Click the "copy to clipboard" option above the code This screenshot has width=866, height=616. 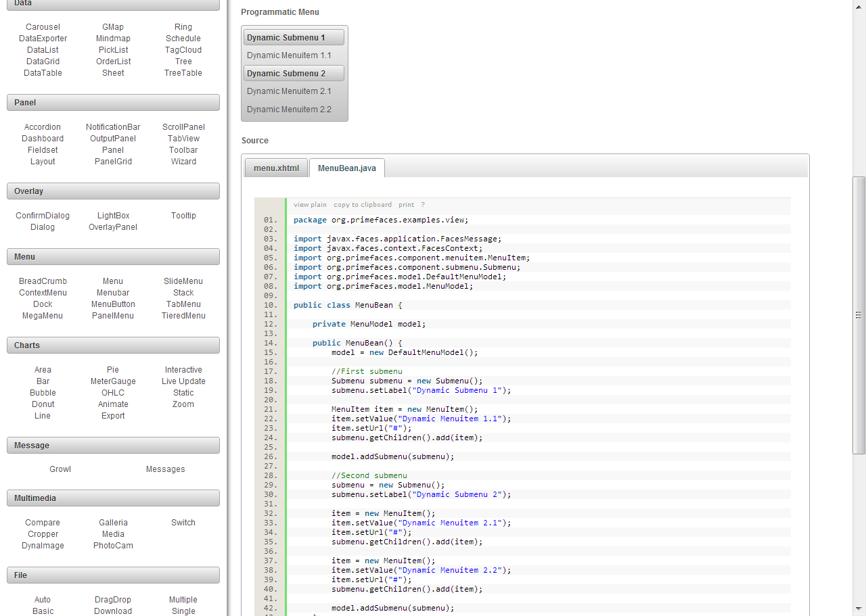[362, 204]
